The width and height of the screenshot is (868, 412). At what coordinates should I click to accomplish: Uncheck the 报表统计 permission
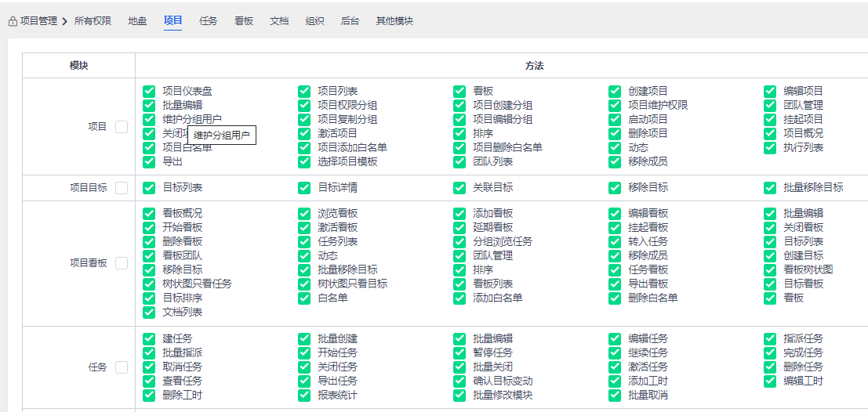(x=304, y=396)
